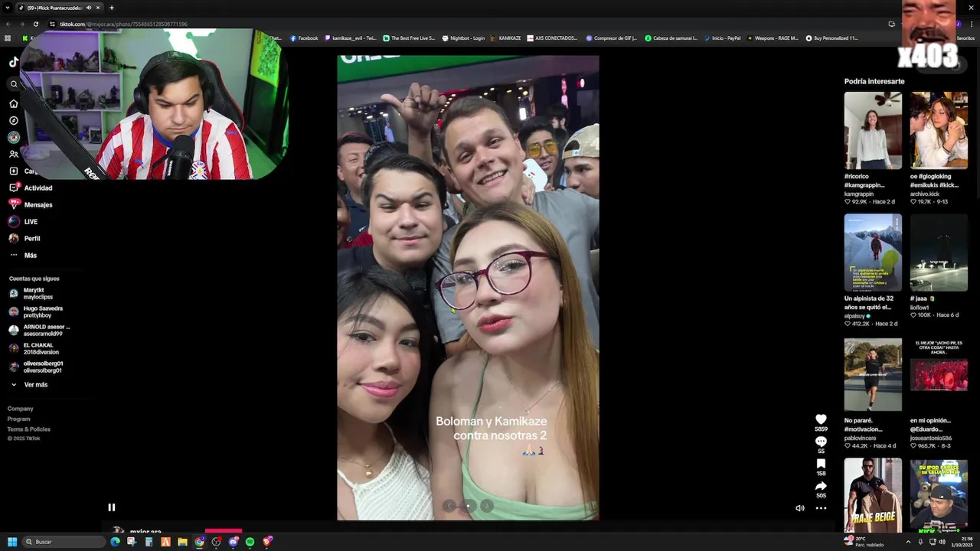This screenshot has width=980, height=551.
Task: Open the #jaaa lioflow1 suggested video
Action: [939, 253]
